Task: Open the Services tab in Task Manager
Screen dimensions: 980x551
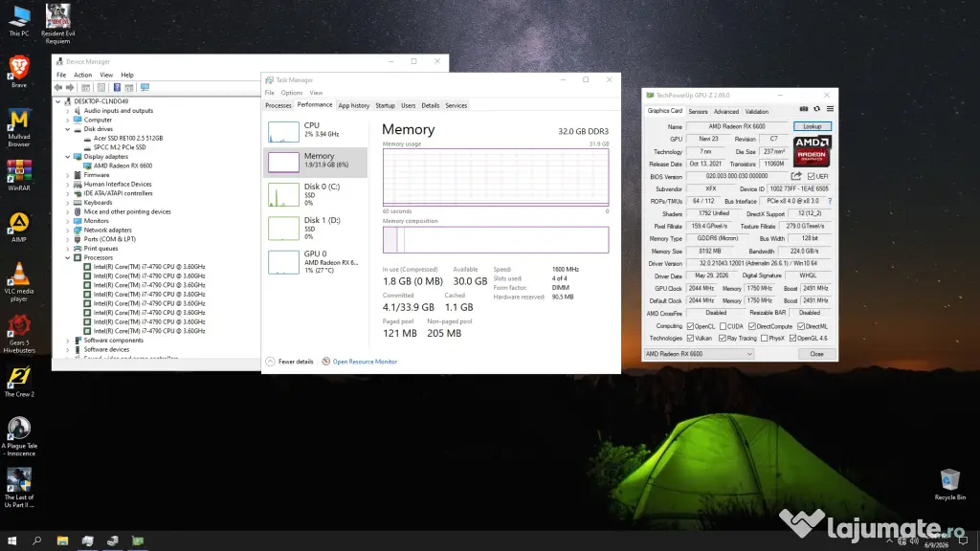Action: tap(456, 105)
